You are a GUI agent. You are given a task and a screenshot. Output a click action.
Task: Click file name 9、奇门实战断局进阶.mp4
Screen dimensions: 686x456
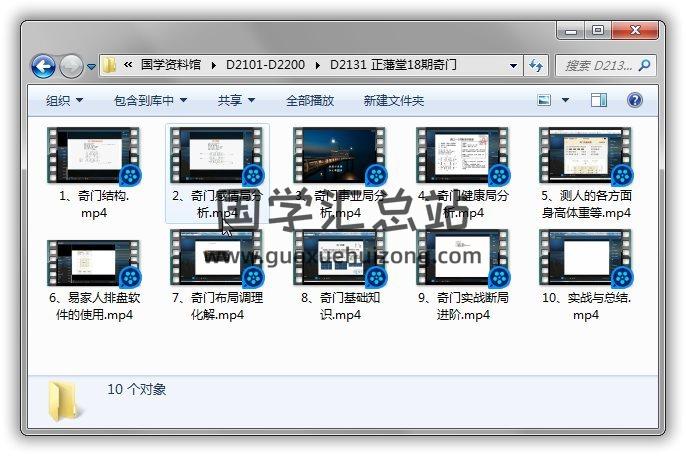click(x=463, y=306)
